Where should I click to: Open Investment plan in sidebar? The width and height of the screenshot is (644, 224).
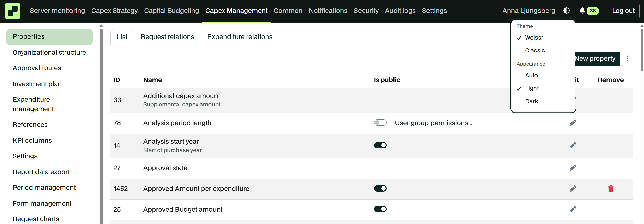[x=37, y=84]
